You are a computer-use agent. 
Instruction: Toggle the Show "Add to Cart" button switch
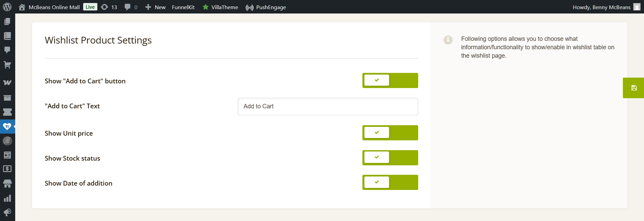pos(390,81)
